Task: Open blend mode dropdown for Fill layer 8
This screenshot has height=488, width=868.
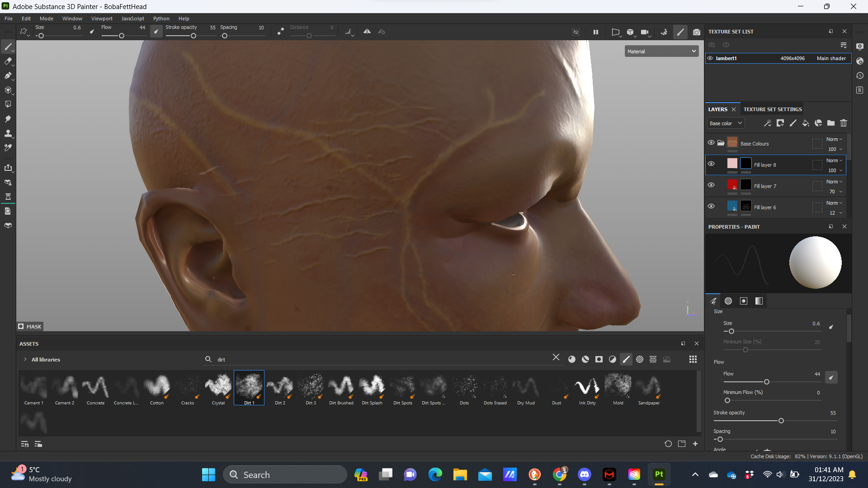Action: point(834,160)
